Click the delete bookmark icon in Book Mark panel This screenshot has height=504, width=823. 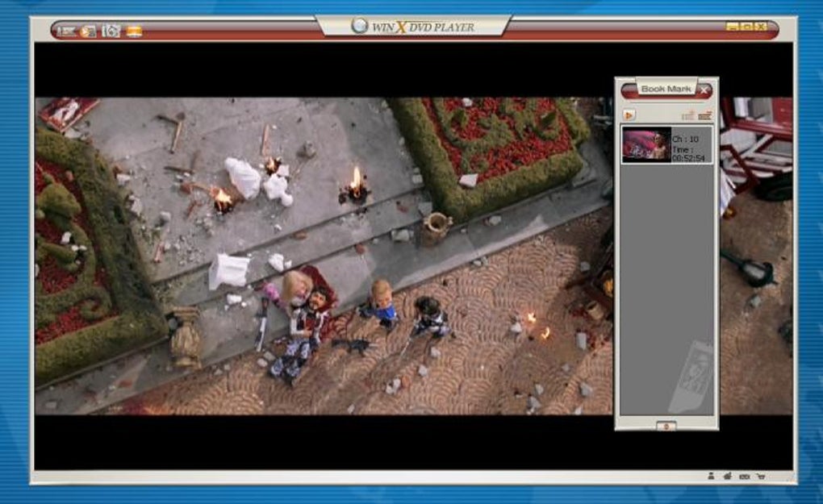(705, 115)
